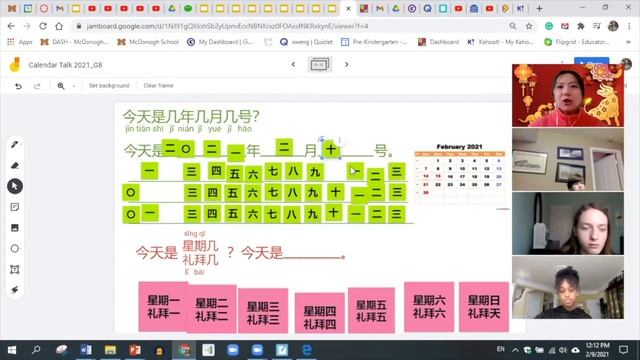Viewport: 640px width, 360px height.
Task: Select the 星期二 礼拜二 pink sticky note
Action: pyautogui.click(x=211, y=309)
